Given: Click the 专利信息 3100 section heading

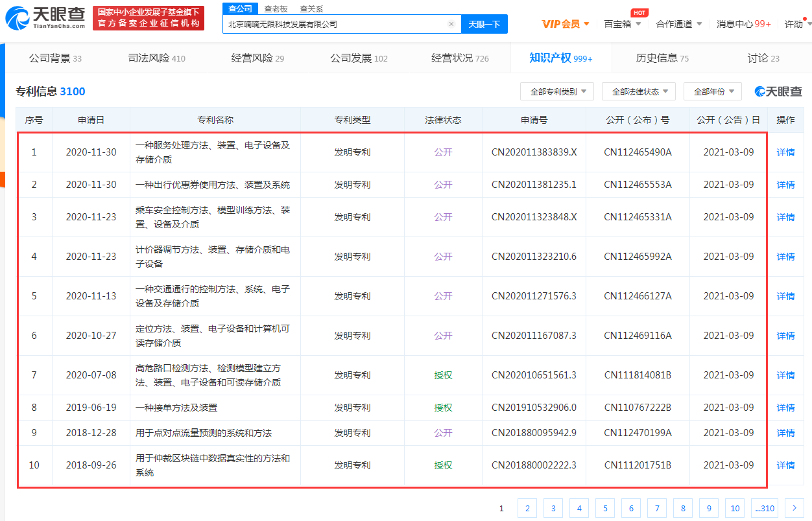Looking at the screenshot, I should (51, 91).
